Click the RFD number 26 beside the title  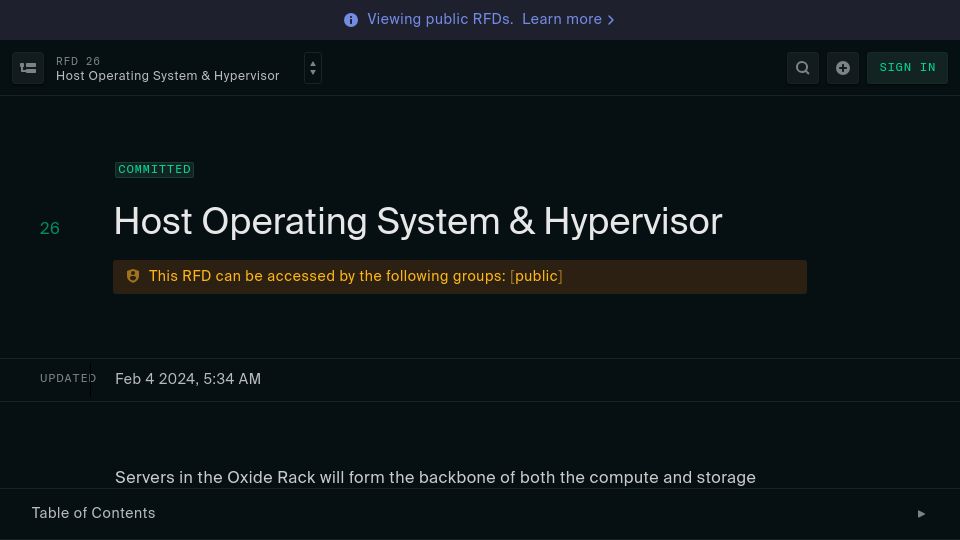tap(50, 228)
